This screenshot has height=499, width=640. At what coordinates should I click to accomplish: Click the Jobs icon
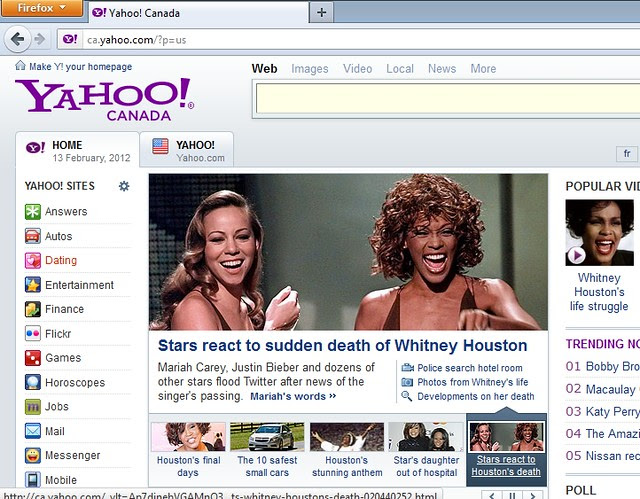pyautogui.click(x=33, y=407)
